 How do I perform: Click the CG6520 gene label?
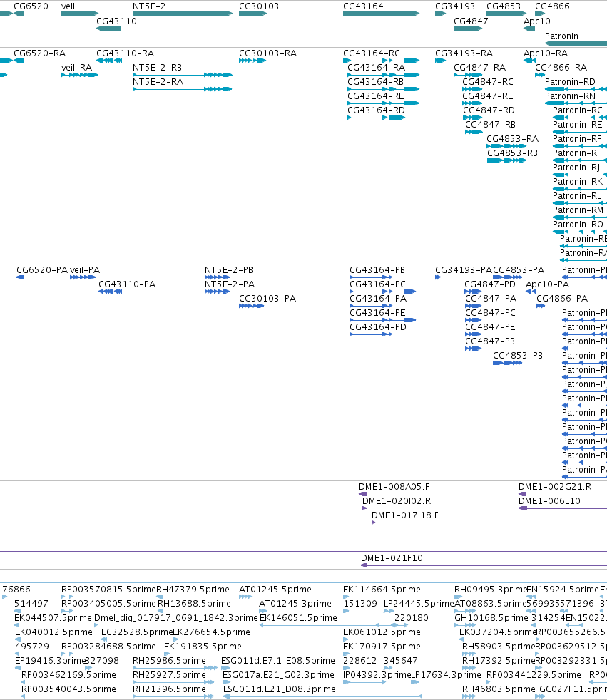[x=31, y=6]
